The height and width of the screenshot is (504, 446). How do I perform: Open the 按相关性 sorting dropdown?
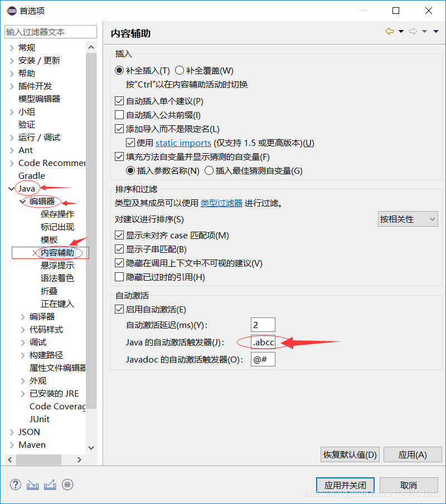click(408, 219)
